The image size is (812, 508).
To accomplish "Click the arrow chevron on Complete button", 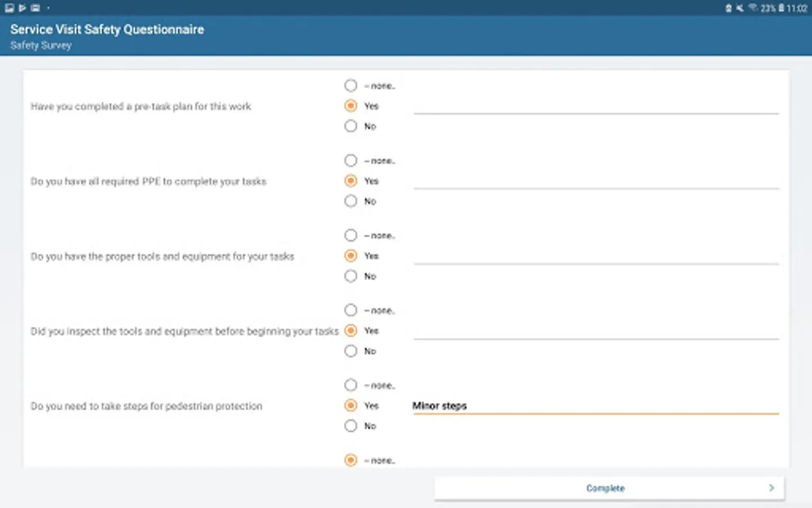I will 771,488.
